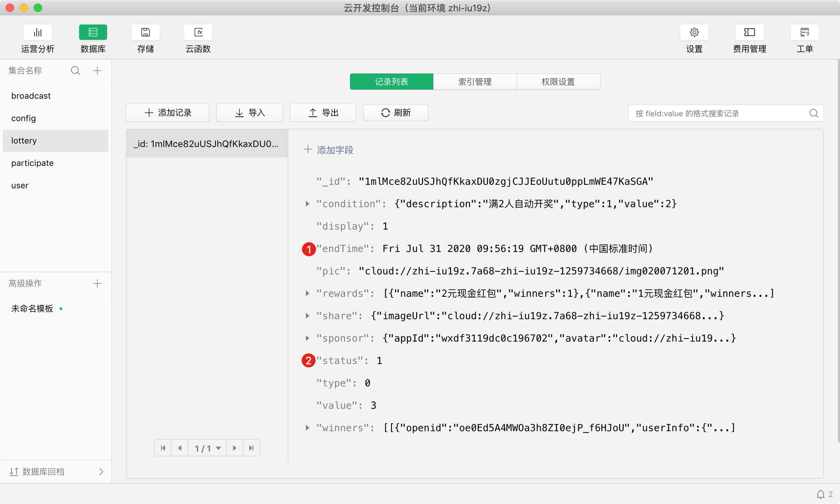840x504 pixels.
Task: Open the 1/1 page dropdown
Action: pos(208,448)
